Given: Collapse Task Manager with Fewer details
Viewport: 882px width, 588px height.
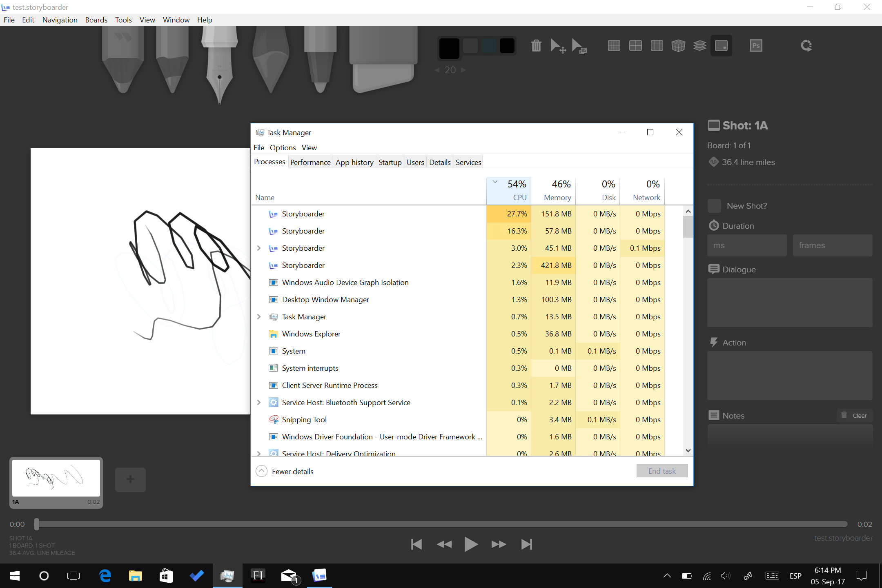Looking at the screenshot, I should (x=285, y=471).
